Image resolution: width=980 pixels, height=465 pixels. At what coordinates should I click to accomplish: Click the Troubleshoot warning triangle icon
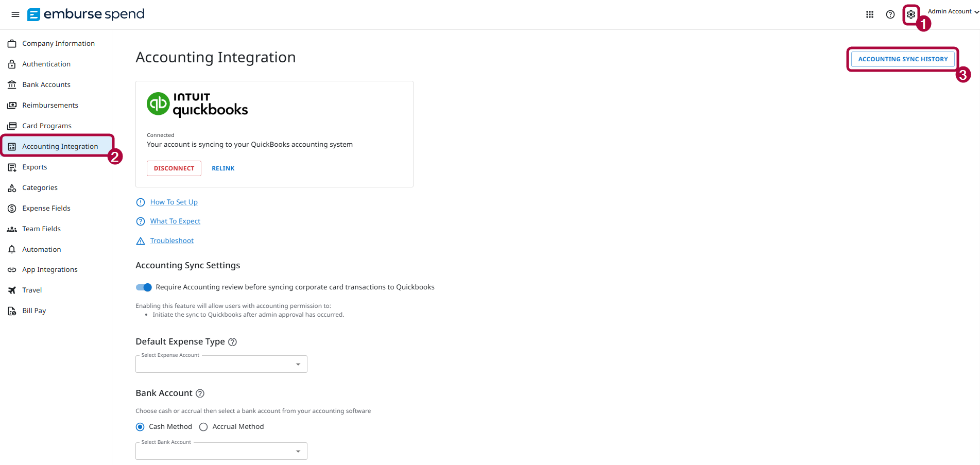[141, 241]
